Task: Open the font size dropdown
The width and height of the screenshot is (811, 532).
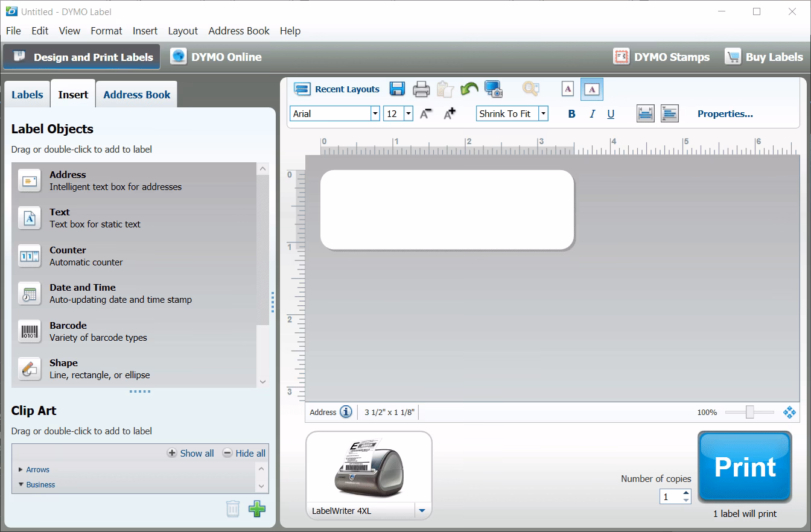Action: click(x=408, y=113)
